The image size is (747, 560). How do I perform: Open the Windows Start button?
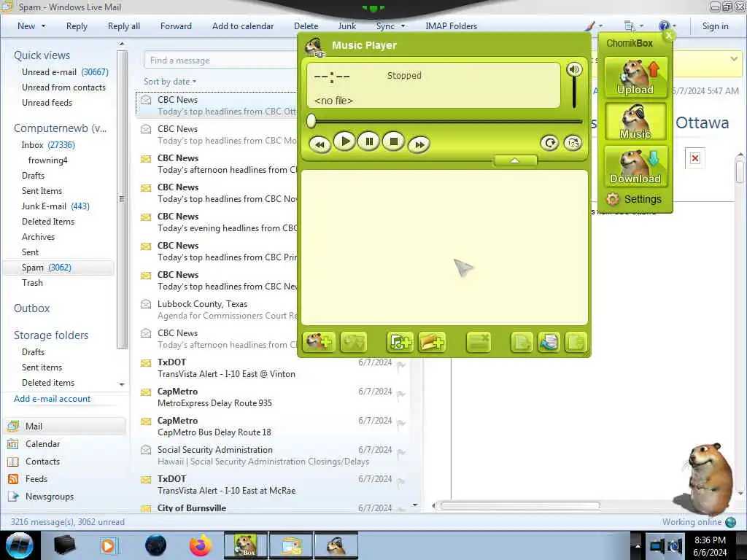click(20, 545)
